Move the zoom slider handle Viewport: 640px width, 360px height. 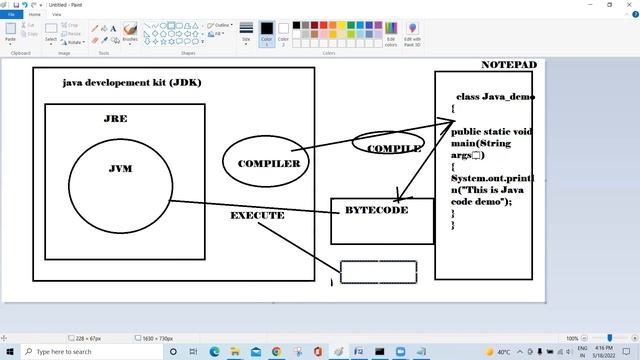(610, 338)
